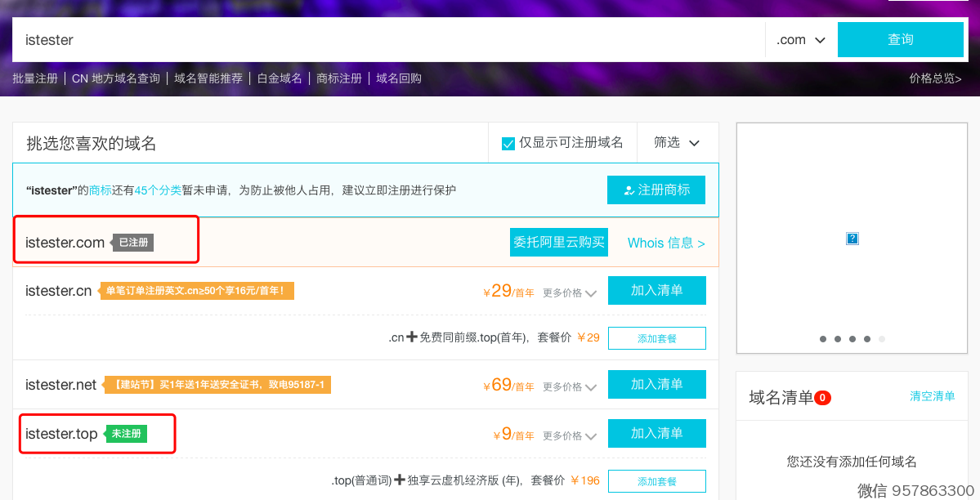Image resolution: width=980 pixels, height=500 pixels.
Task: Expand 更多价格 for istester.net
Action: point(570,387)
